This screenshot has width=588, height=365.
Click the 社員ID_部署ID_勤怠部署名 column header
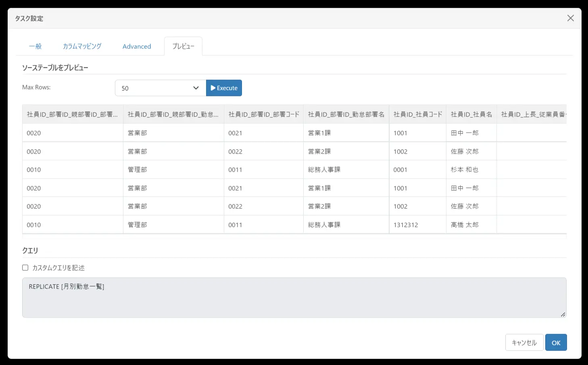[346, 114]
